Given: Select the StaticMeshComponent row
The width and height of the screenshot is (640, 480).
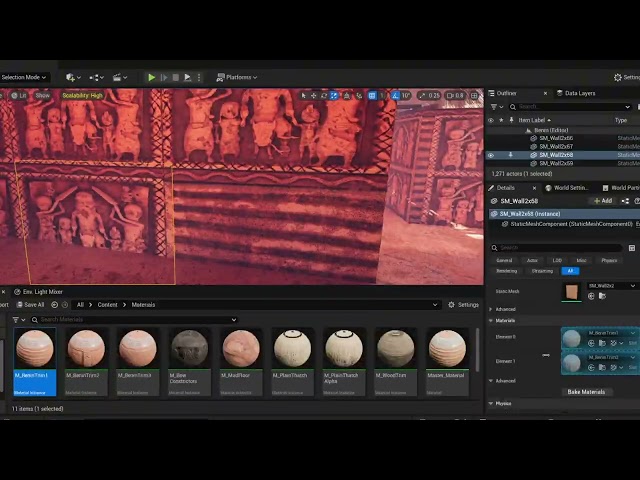Looking at the screenshot, I should pos(571,224).
